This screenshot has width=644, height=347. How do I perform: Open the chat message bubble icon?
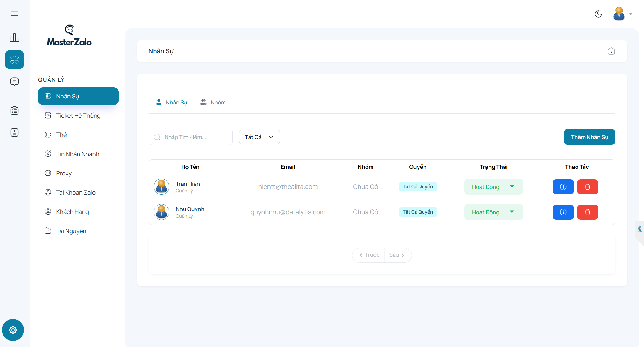[15, 82]
